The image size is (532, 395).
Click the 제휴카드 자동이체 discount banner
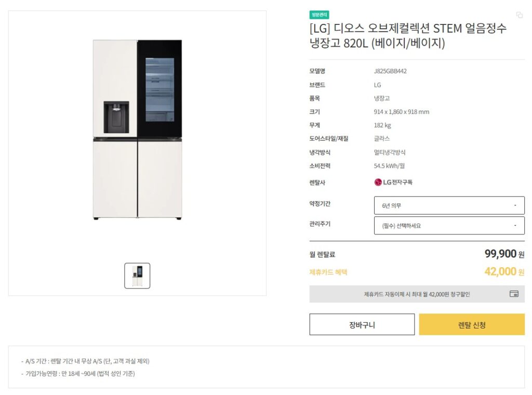click(416, 294)
